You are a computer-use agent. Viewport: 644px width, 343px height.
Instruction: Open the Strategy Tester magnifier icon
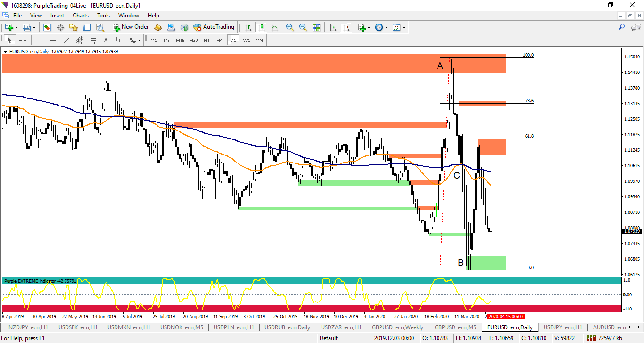point(100,27)
